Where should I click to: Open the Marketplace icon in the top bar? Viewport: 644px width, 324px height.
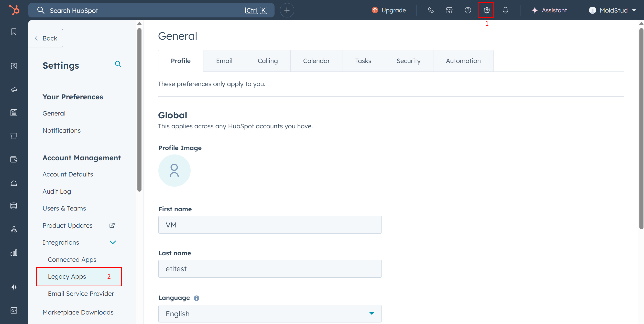pos(449,10)
